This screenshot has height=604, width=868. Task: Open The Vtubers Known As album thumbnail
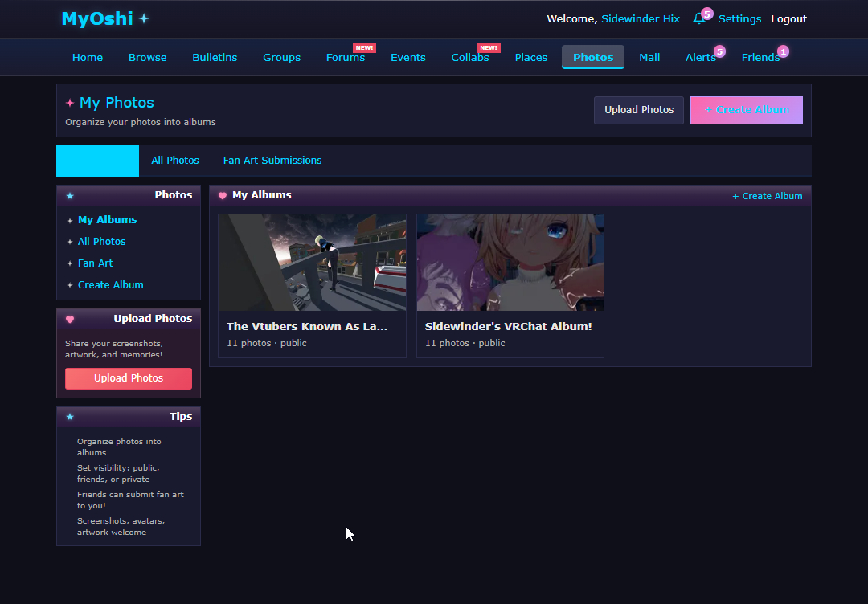[312, 263]
